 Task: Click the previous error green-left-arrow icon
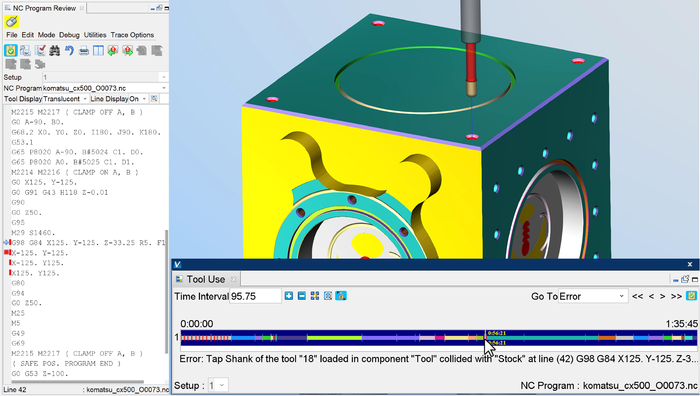[x=112, y=50]
